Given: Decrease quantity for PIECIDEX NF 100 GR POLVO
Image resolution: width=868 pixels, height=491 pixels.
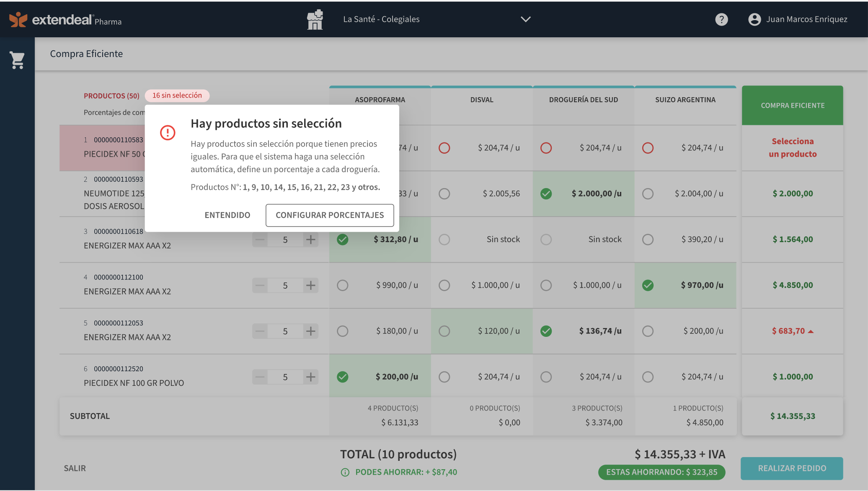Looking at the screenshot, I should 260,377.
